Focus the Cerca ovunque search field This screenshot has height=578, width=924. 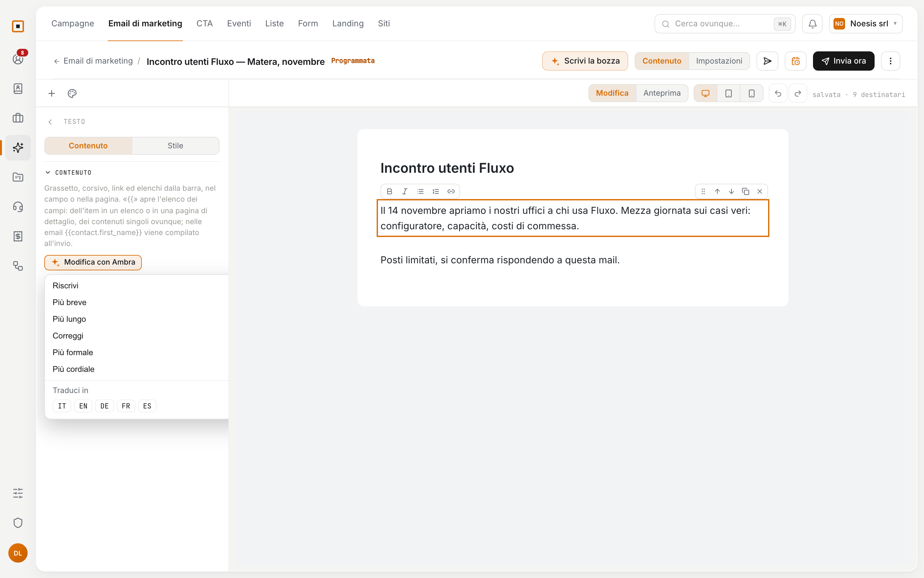[x=725, y=24]
